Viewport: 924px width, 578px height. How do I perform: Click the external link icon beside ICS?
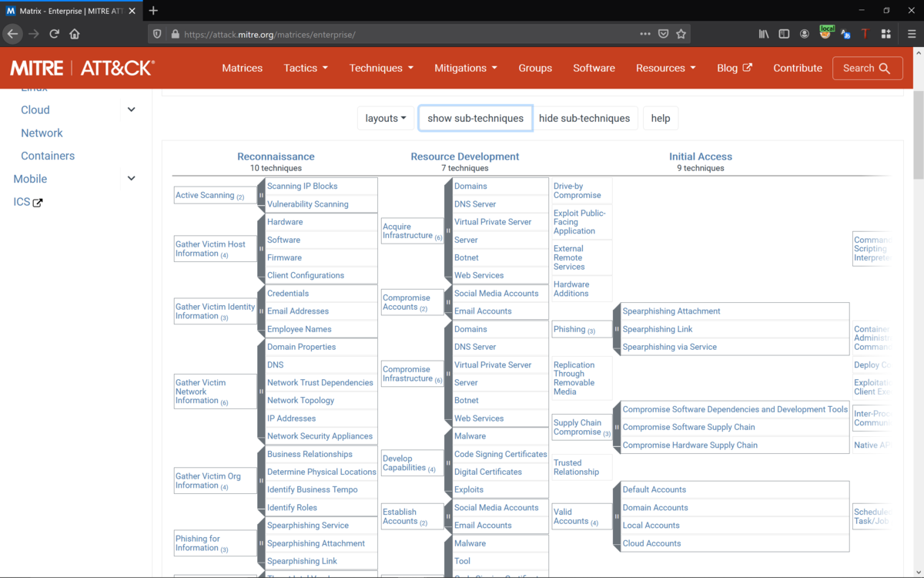tap(38, 203)
